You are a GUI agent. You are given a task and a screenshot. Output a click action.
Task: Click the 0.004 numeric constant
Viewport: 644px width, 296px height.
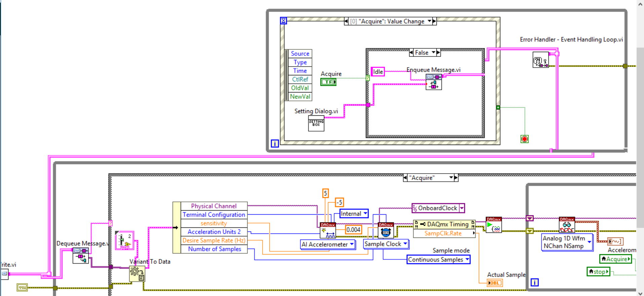(353, 230)
